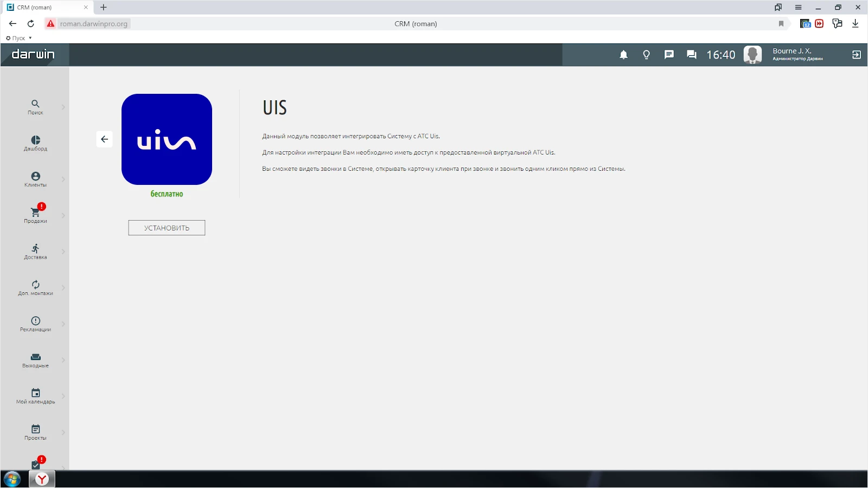868x488 pixels.
Task: Click the lightbulb ideas icon
Action: tap(646, 55)
